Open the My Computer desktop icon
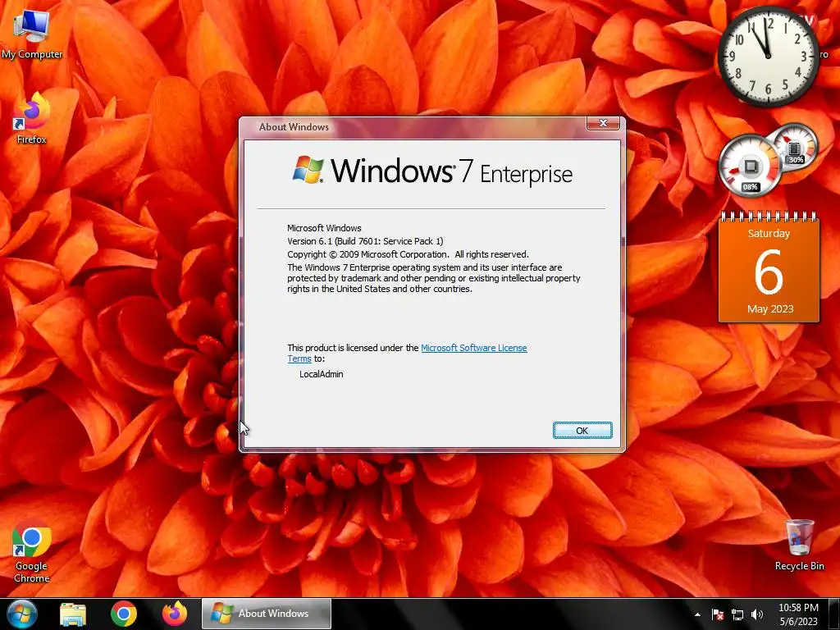840x630 pixels. [32, 35]
